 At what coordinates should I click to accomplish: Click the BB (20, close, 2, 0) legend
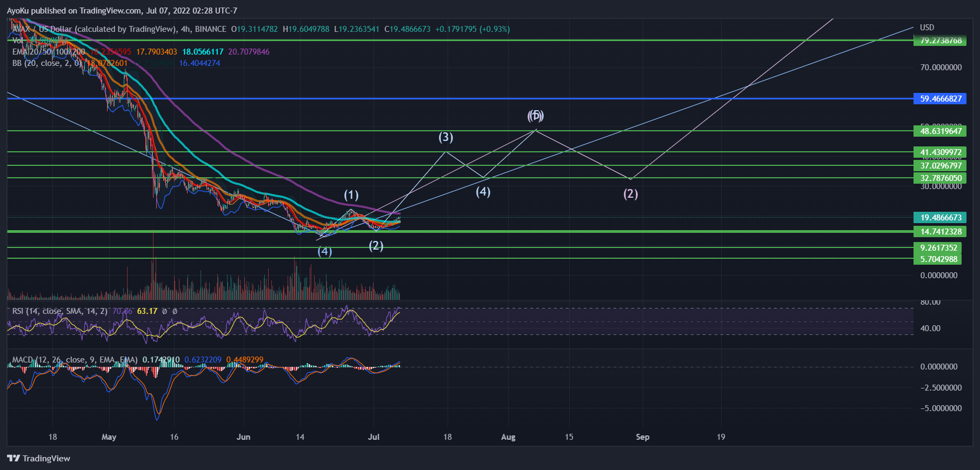pos(48,63)
